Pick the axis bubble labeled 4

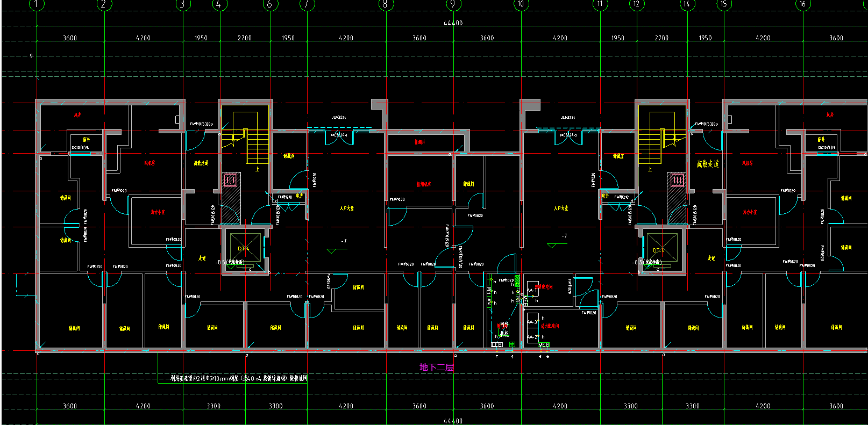(x=218, y=4)
